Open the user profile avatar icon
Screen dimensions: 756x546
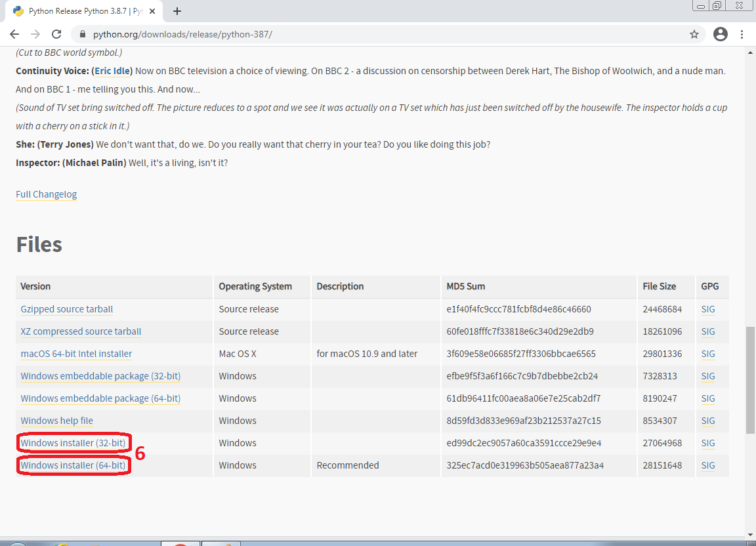pos(721,34)
